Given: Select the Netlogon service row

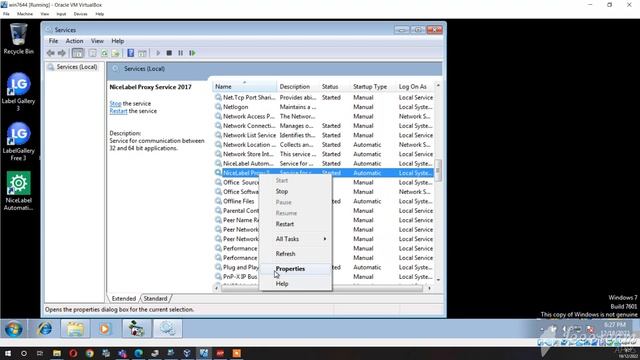Looking at the screenshot, I should pos(324,107).
